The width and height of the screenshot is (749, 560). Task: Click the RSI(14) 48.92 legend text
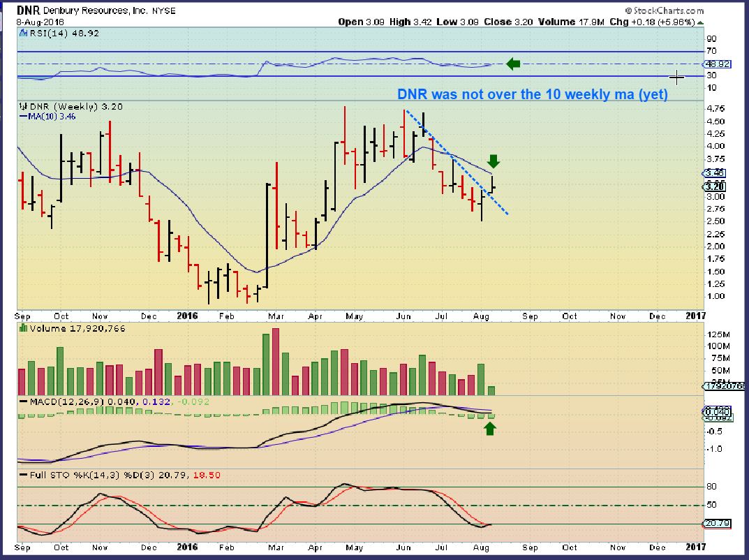pyautogui.click(x=64, y=34)
